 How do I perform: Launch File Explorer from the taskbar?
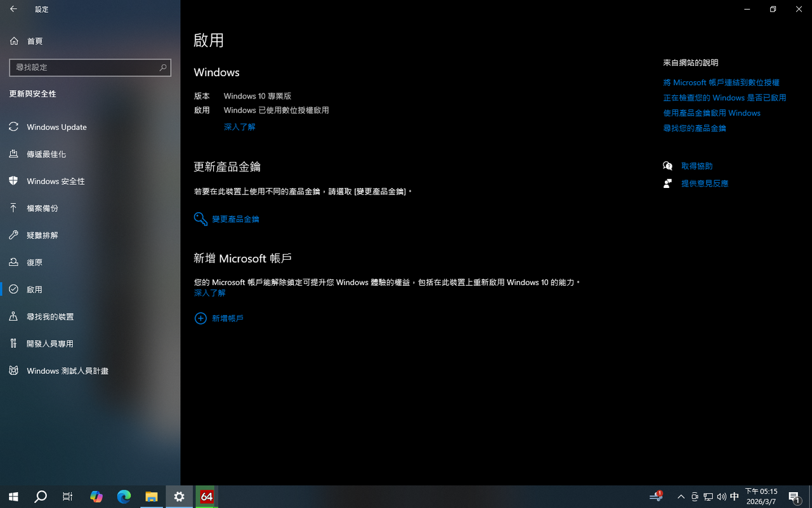coord(152,497)
